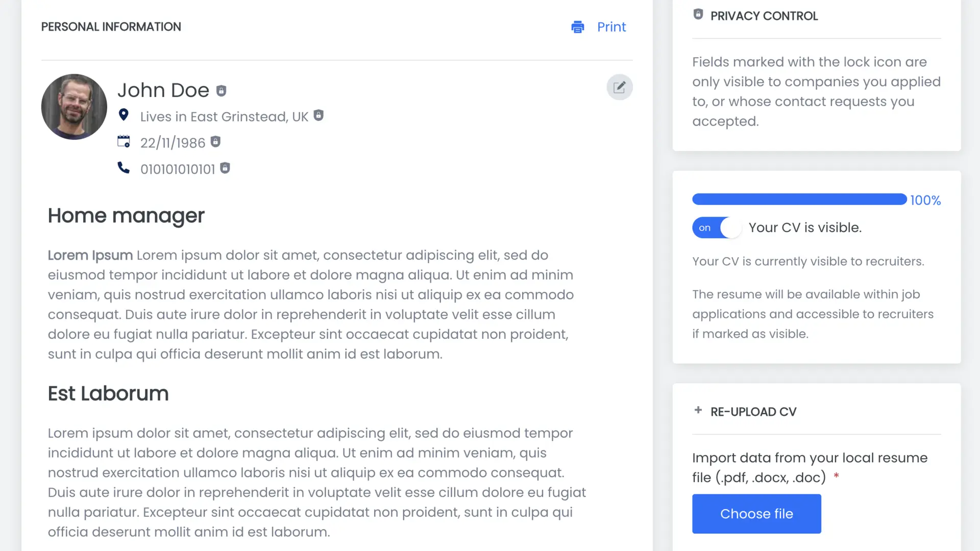This screenshot has height=551, width=980.
Task: Click the Privacy Control shield icon
Action: pos(698,14)
